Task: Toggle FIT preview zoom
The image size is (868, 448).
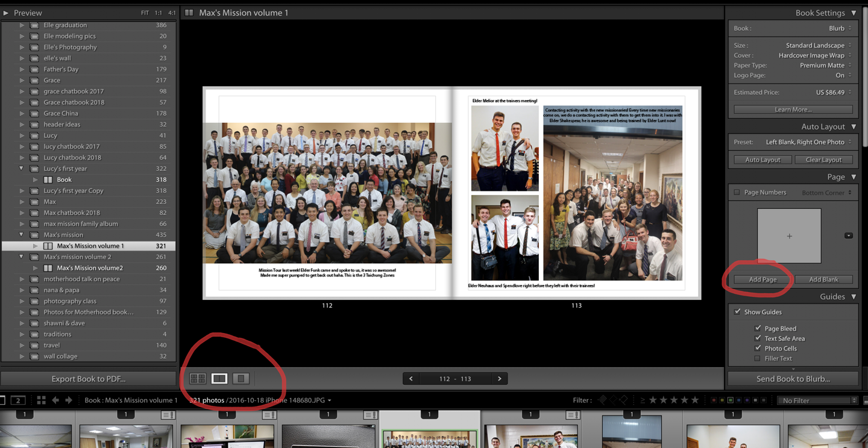Action: (x=145, y=13)
